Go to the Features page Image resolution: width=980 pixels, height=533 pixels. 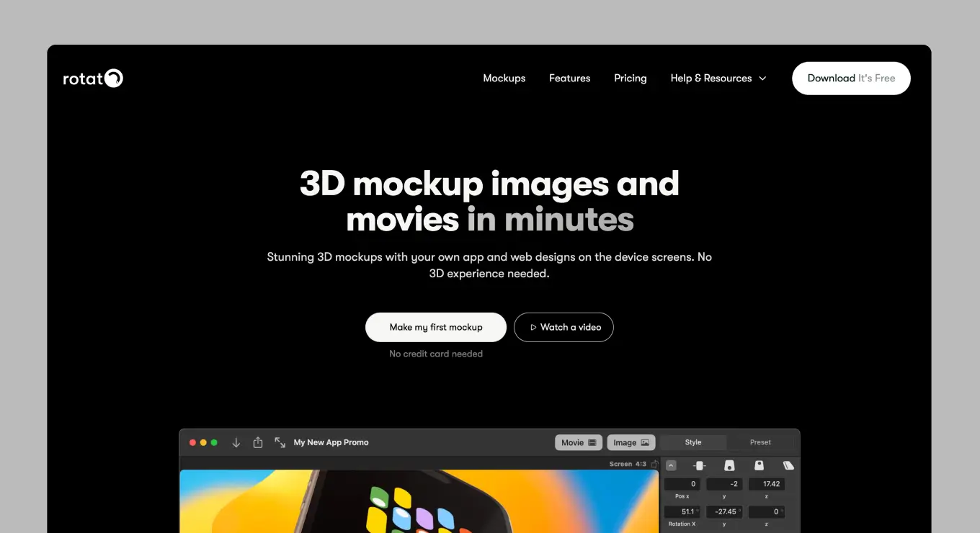[569, 79]
